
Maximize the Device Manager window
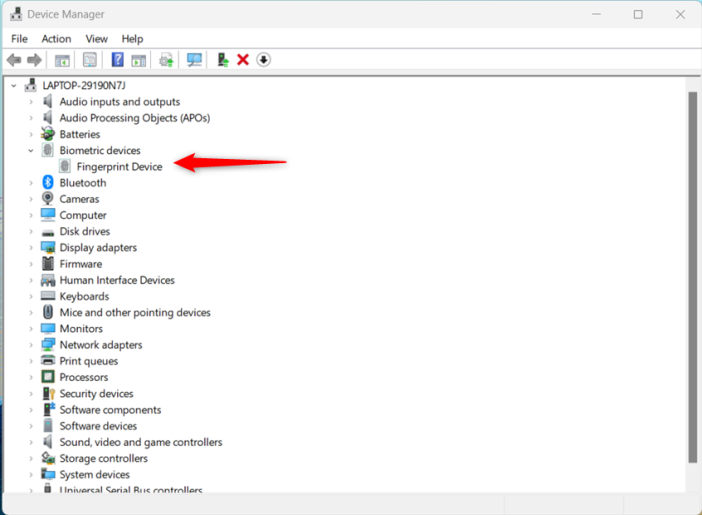tap(638, 14)
